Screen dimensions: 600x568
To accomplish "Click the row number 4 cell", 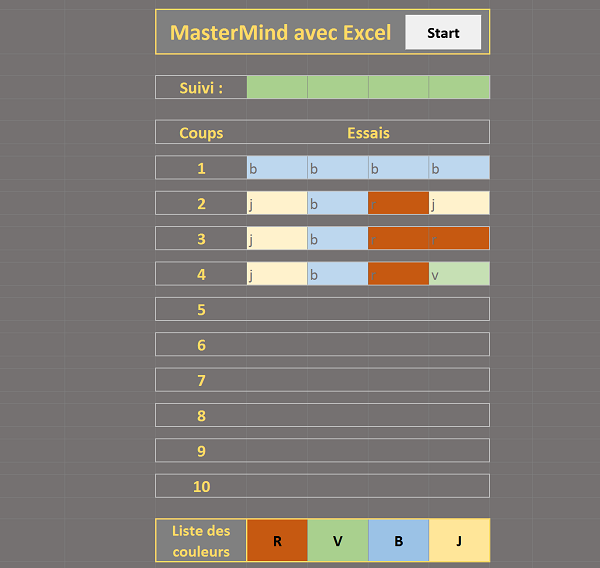I will pyautogui.click(x=201, y=274).
